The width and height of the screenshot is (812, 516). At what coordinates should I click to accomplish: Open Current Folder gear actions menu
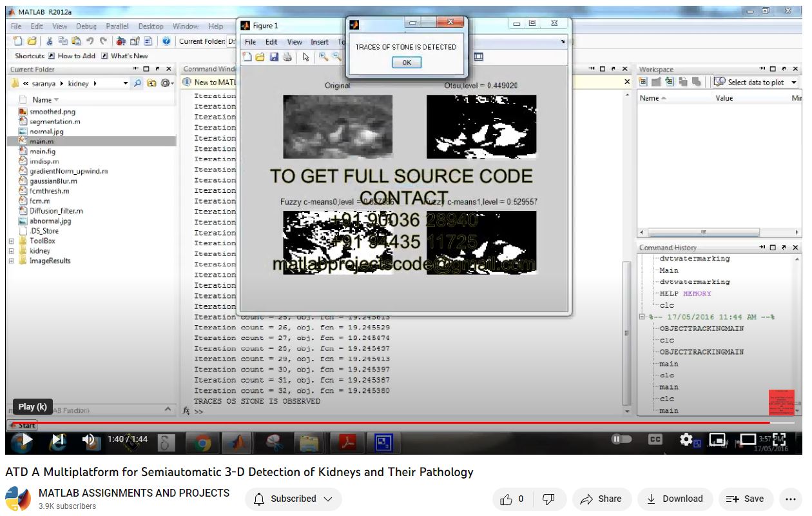click(166, 83)
